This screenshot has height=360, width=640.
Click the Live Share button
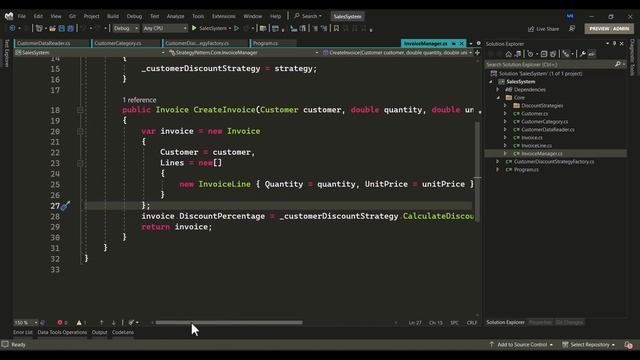[543, 29]
